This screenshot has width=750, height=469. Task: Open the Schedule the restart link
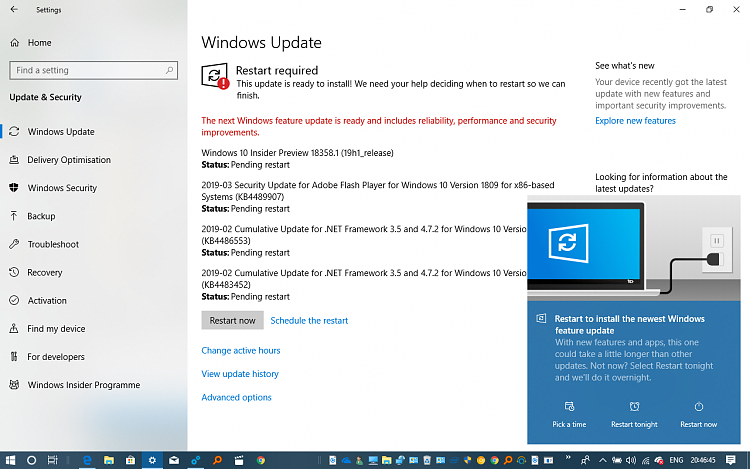click(x=309, y=321)
